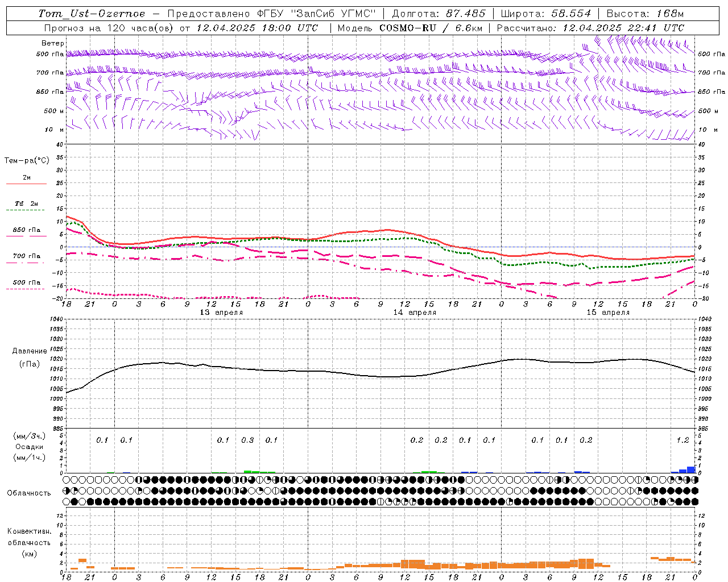The height and width of the screenshot is (582, 728).
Task: Click the solid line sample under '2м' legend
Action: [26, 184]
